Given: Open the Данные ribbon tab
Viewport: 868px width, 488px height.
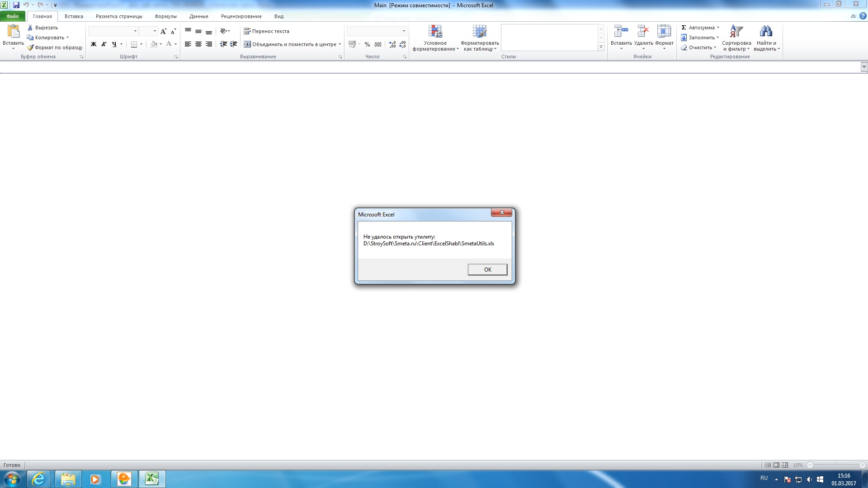Looking at the screenshot, I should pos(199,16).
